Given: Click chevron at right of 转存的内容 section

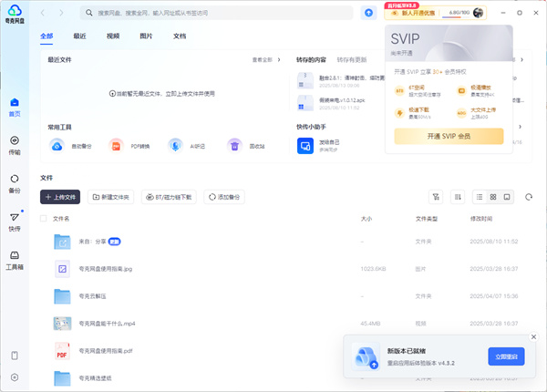Looking at the screenshot, I should pyautogui.click(x=521, y=60).
